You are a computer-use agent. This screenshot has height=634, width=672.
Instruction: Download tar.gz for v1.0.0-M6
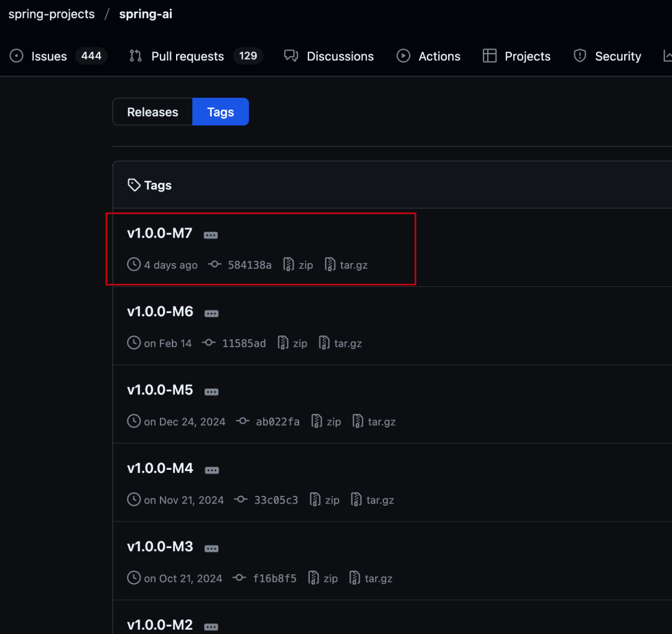348,343
